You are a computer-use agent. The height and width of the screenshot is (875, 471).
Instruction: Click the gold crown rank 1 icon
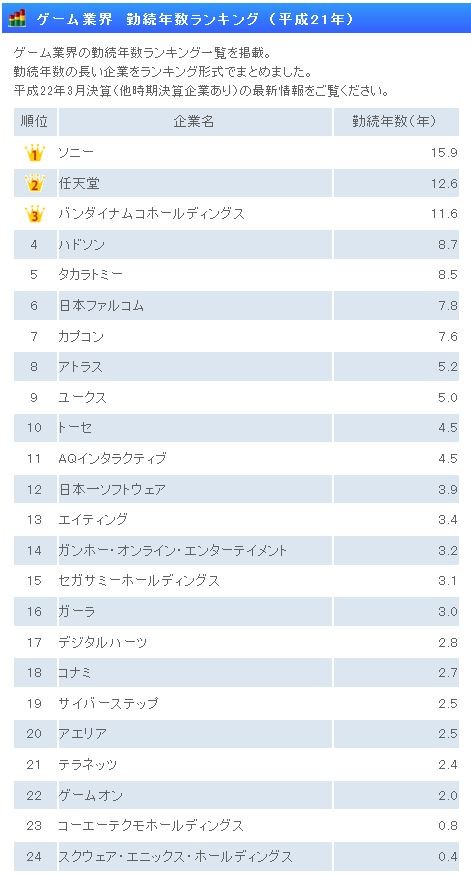(x=35, y=152)
